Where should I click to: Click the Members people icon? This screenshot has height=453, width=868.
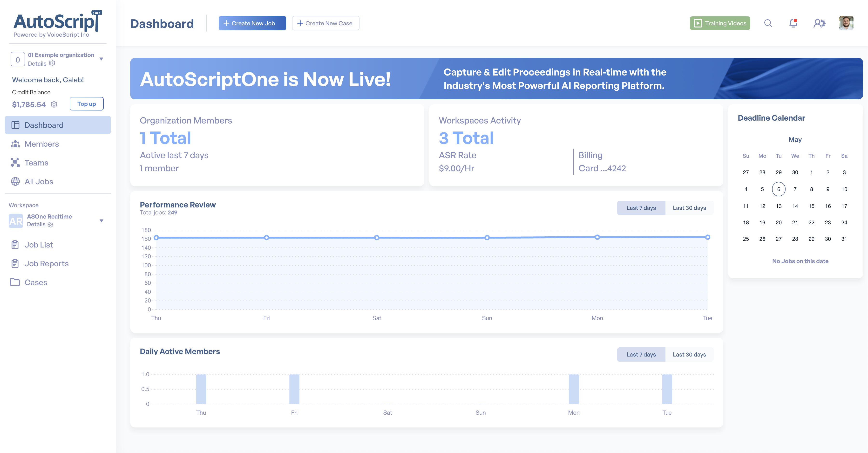point(15,144)
